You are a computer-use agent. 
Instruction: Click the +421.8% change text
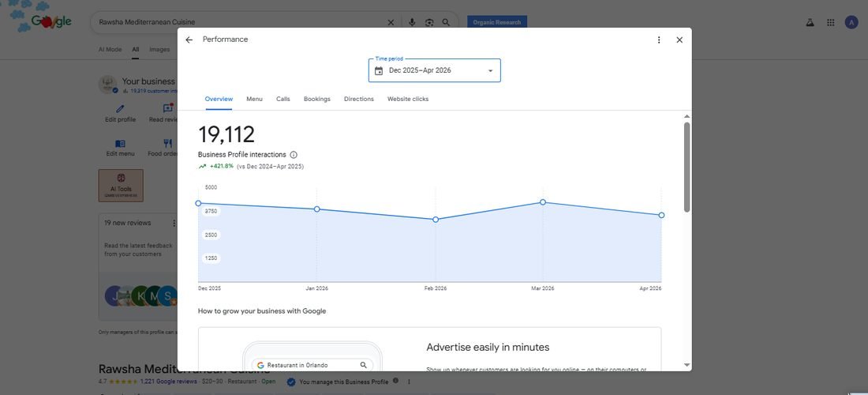222,166
